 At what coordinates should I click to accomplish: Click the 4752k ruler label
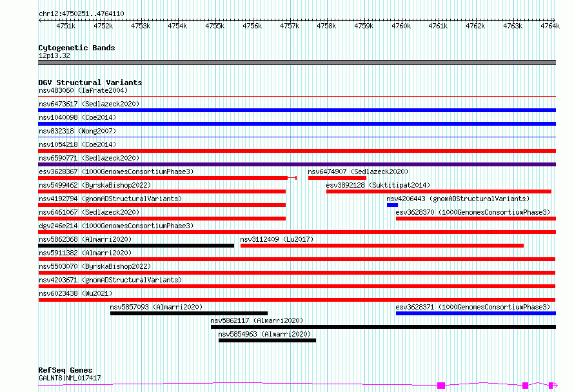point(103,26)
